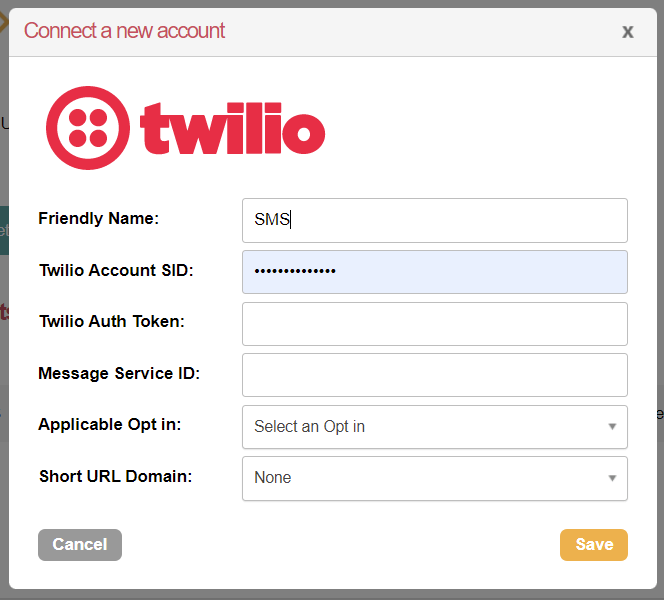This screenshot has height=600, width=664.
Task: Click the arrow on the Opt in dropdown
Action: pos(612,427)
